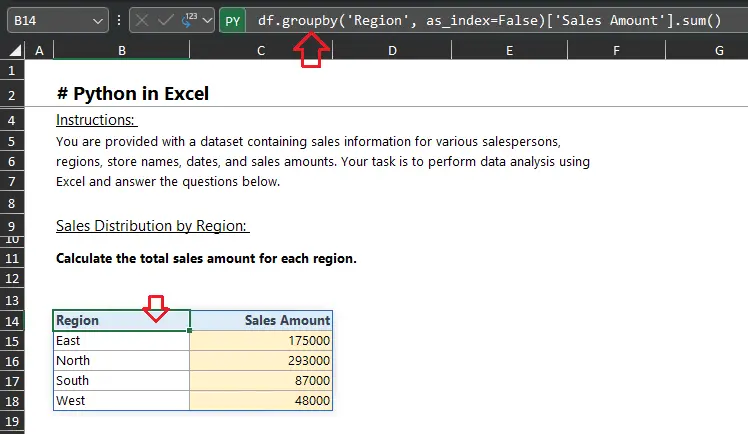Click the Python output type icon

click(188, 20)
